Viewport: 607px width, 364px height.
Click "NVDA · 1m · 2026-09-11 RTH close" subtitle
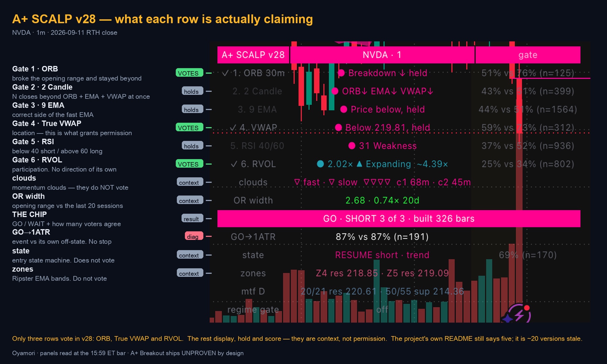pos(65,33)
